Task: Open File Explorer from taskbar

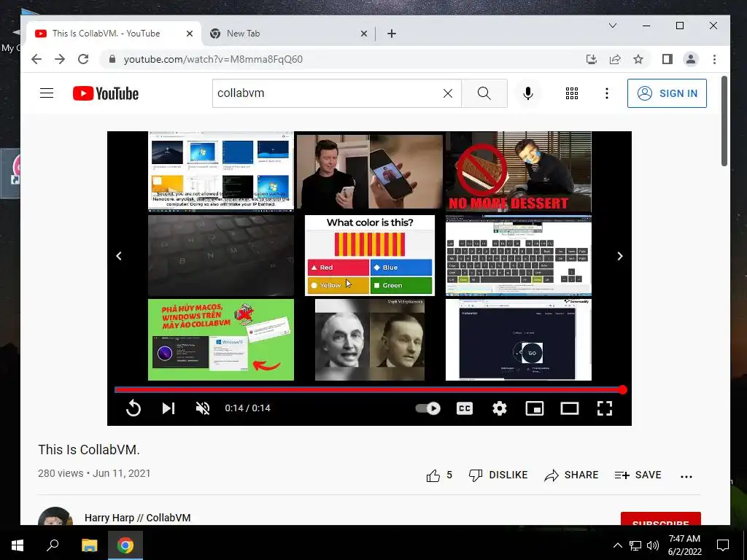Action: 89,545
